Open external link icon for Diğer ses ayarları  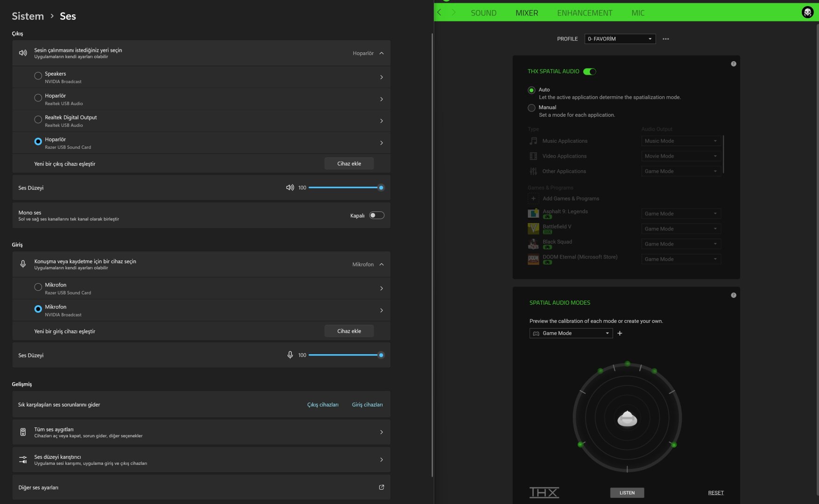tap(381, 487)
